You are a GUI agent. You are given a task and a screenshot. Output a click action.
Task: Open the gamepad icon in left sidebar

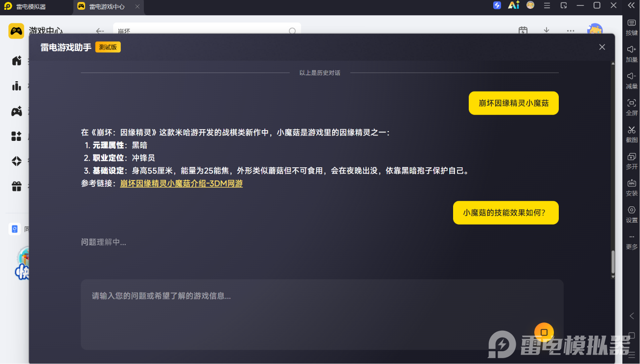(17, 111)
